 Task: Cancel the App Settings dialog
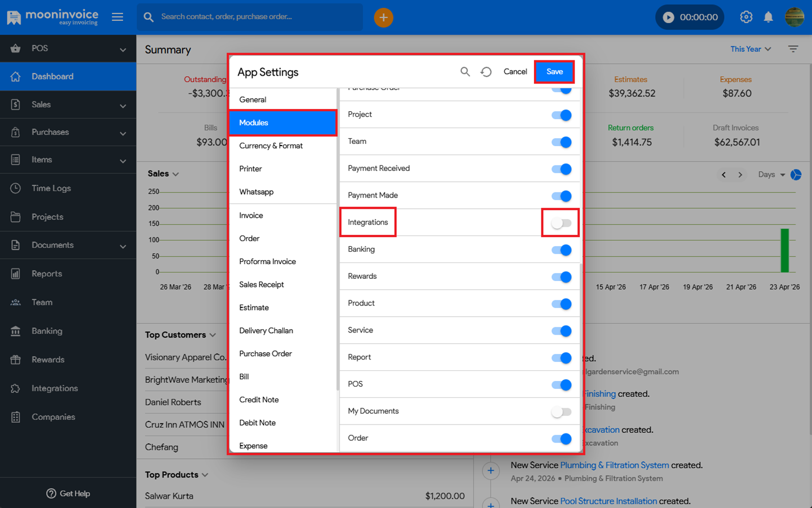(x=515, y=72)
